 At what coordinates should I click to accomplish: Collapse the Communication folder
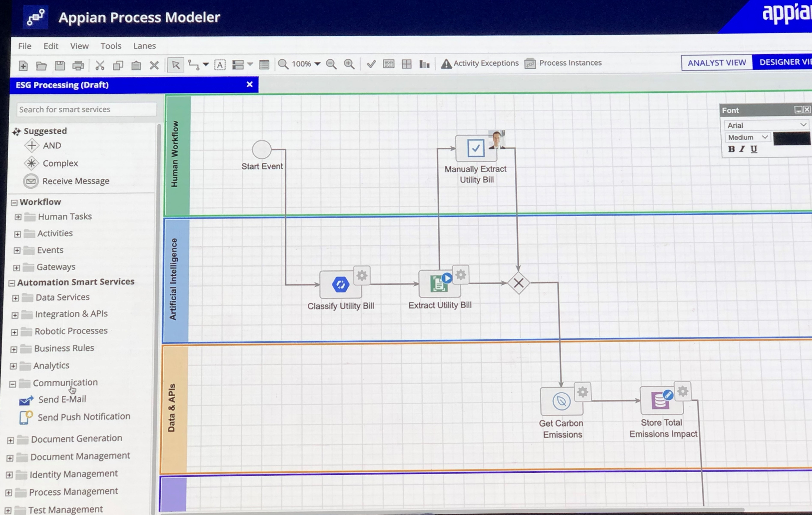click(x=12, y=384)
